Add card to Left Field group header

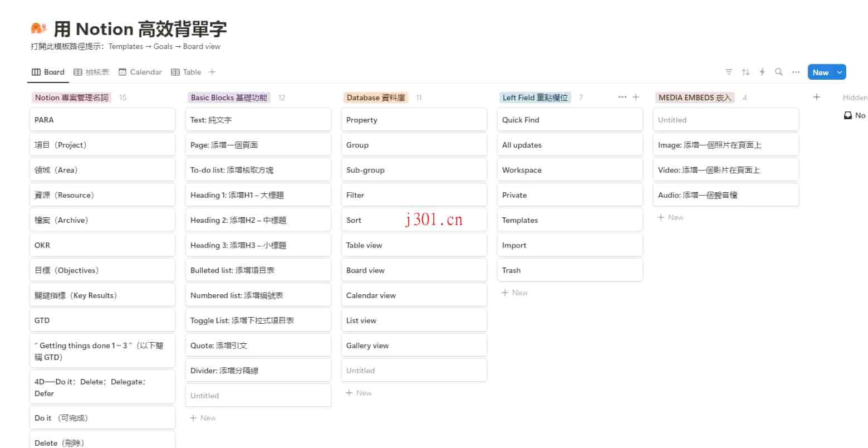point(636,97)
